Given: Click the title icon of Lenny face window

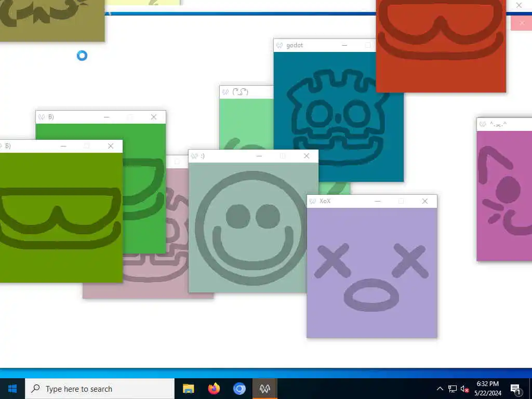Looking at the screenshot, I should 225,92.
